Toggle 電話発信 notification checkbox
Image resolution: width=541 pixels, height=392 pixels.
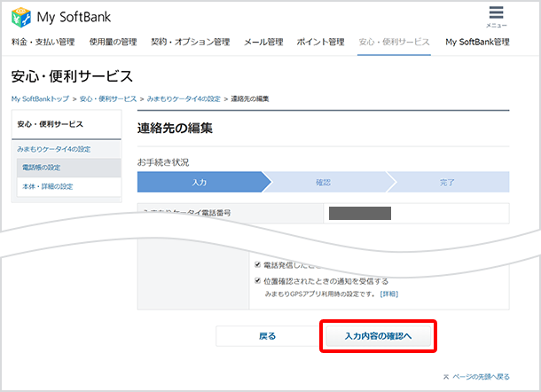pyautogui.click(x=257, y=264)
